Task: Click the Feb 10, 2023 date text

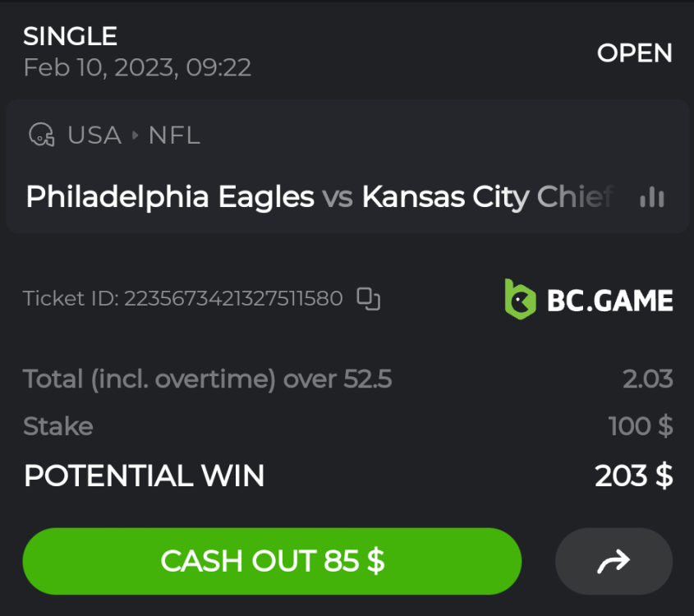Action: click(137, 67)
